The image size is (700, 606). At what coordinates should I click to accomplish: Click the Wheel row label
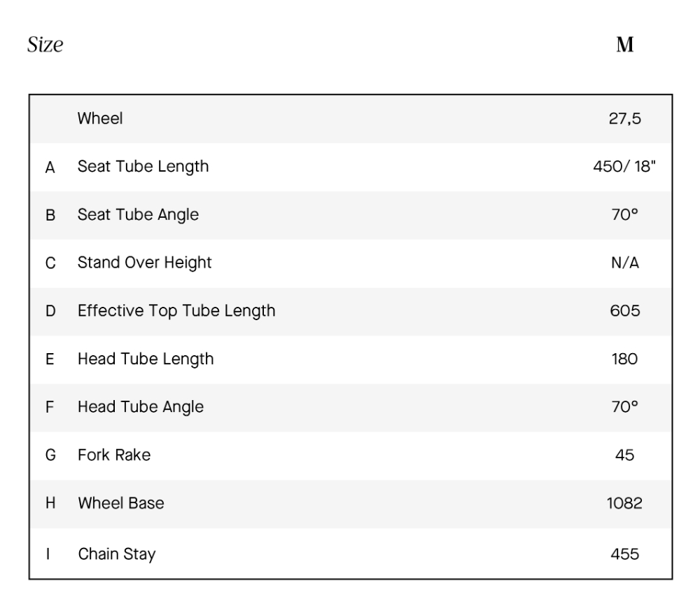pyautogui.click(x=100, y=118)
